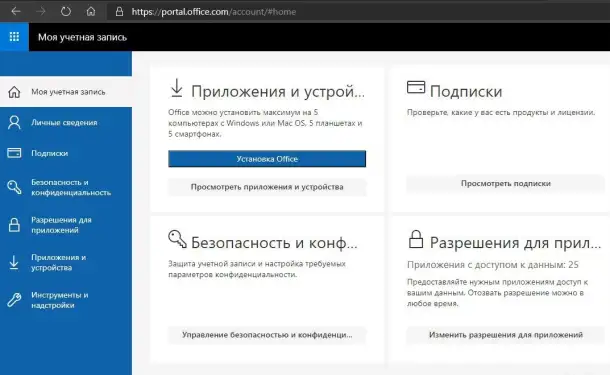
Task: Click the lock icon in sidebar
Action: click(14, 225)
